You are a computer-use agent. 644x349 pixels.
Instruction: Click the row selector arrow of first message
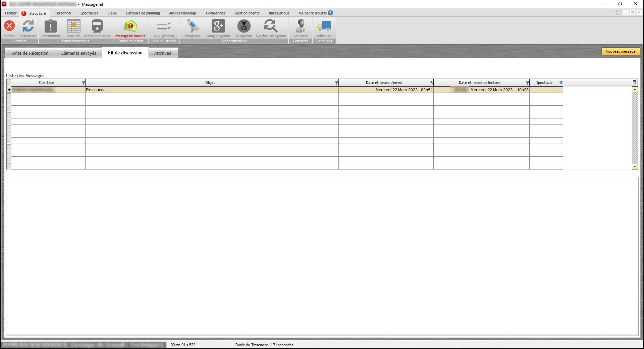coord(9,90)
